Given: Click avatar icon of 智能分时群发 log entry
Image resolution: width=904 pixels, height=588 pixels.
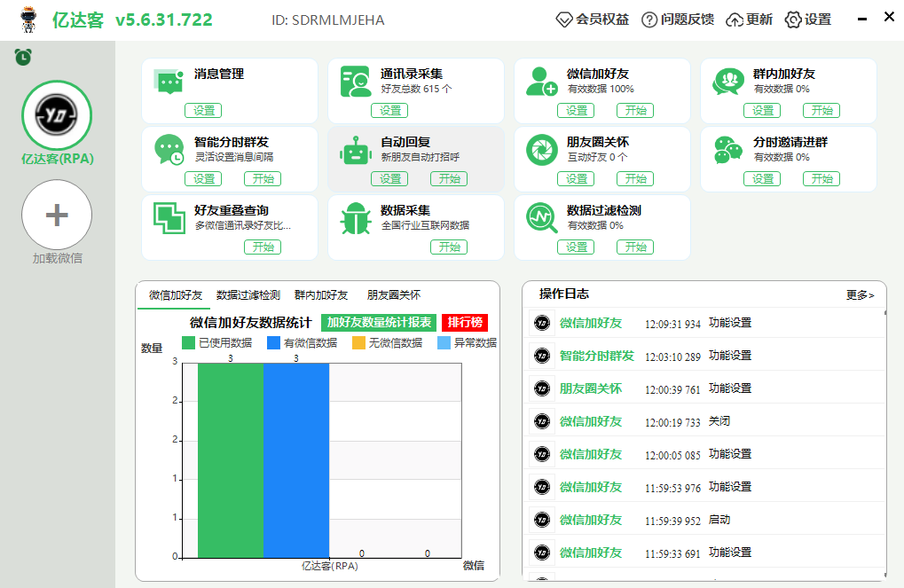Looking at the screenshot, I should click(542, 356).
